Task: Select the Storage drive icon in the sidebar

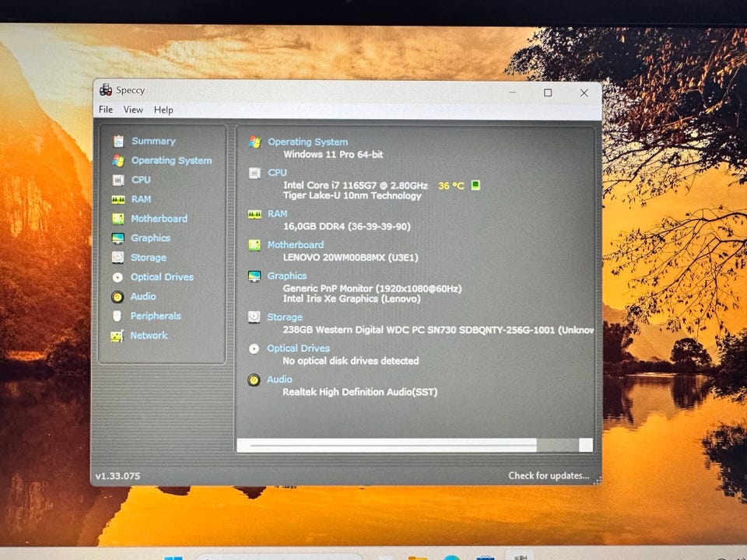Action: [117, 257]
